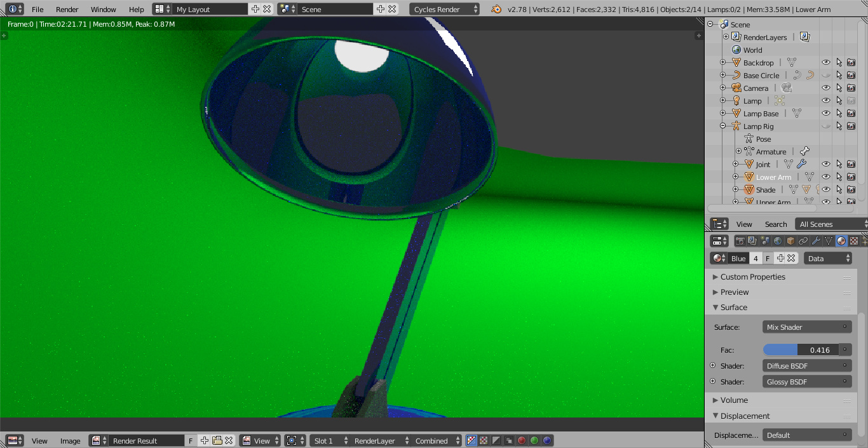Open the Data link dropdown
This screenshot has width=868, height=448.
[828, 258]
